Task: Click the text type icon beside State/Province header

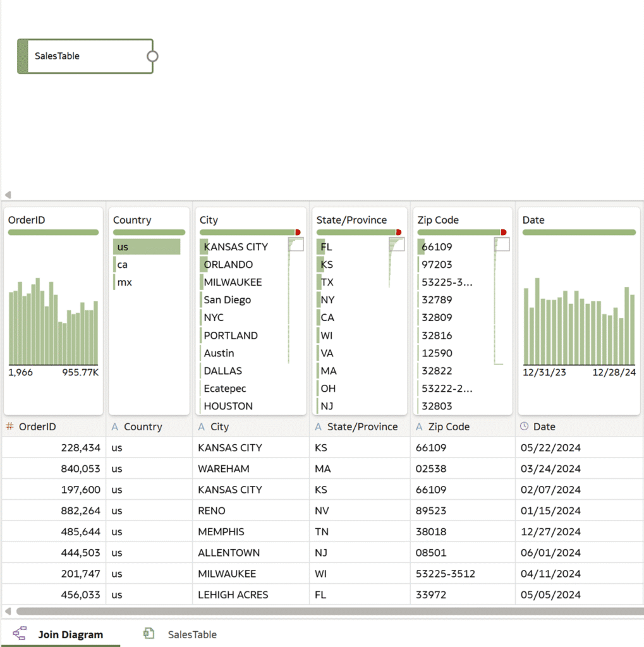Action: point(319,426)
